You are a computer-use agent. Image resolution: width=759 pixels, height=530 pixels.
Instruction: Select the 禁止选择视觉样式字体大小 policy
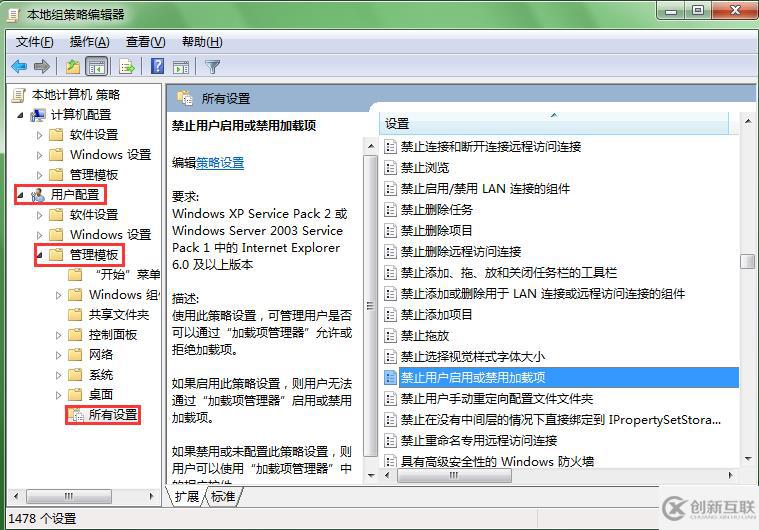tap(473, 357)
